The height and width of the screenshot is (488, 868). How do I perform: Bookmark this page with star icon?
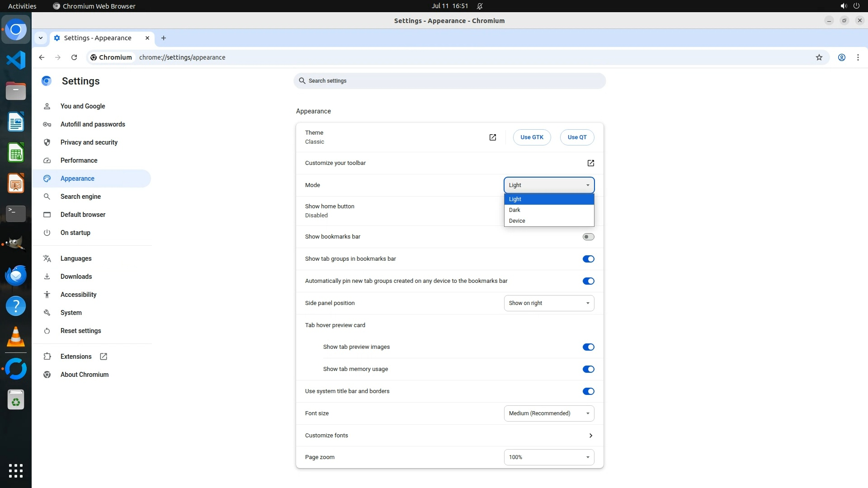819,57
